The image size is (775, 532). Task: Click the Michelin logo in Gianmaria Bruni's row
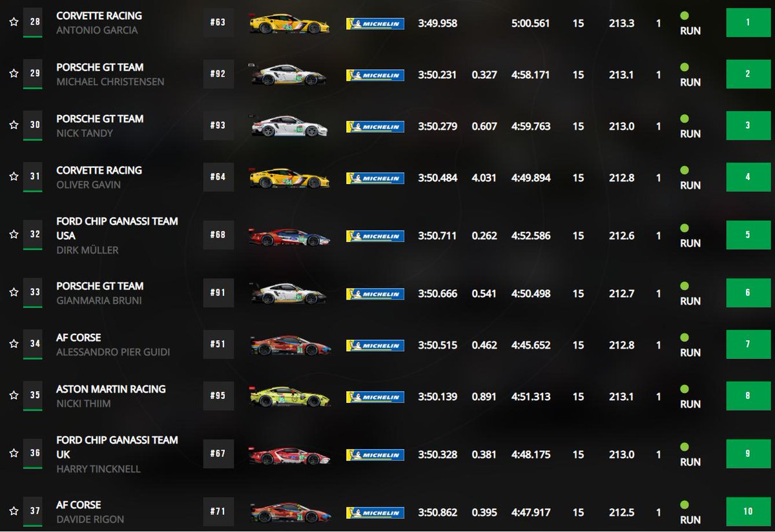point(375,294)
